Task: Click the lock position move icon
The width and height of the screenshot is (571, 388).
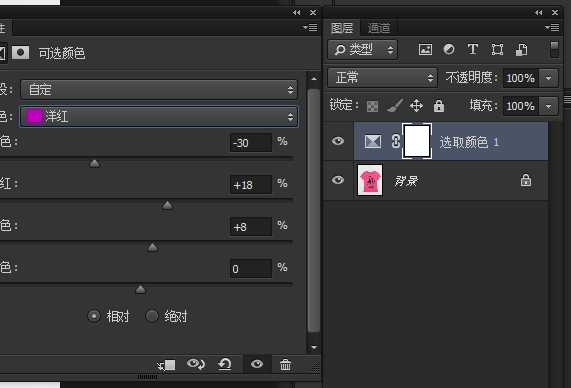Action: (x=416, y=106)
